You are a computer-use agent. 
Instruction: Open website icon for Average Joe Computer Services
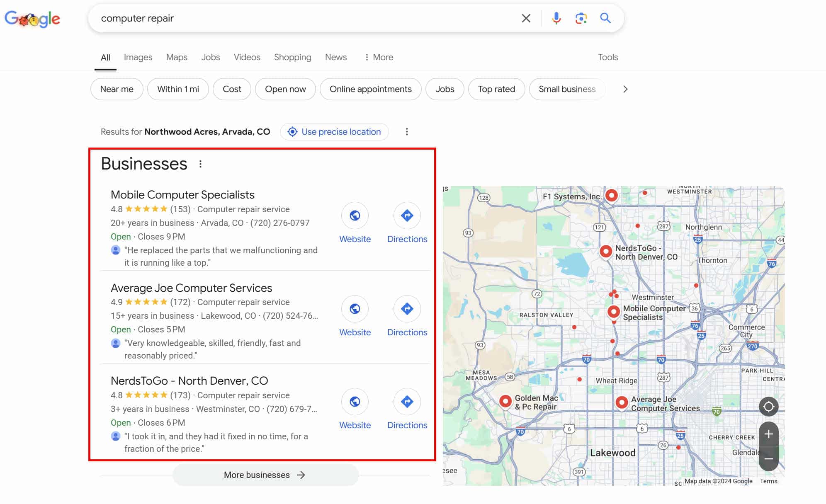355,309
